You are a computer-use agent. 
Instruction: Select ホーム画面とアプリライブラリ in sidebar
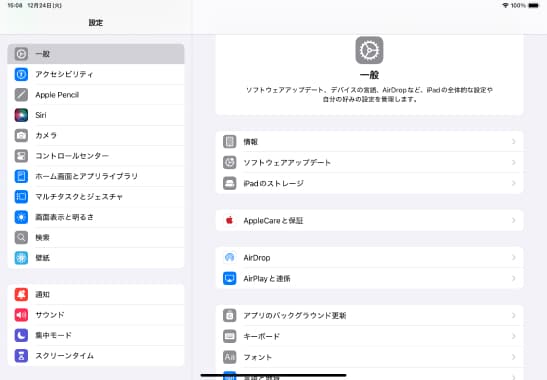click(x=96, y=176)
